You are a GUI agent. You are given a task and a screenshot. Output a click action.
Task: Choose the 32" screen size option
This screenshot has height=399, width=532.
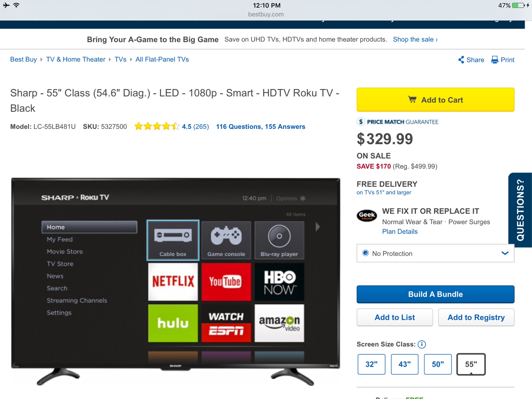click(371, 364)
